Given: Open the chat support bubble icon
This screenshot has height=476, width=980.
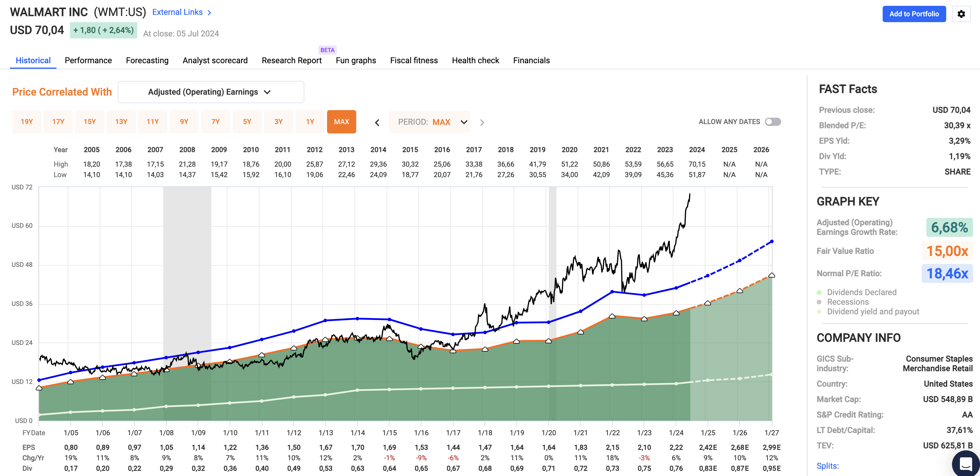Looking at the screenshot, I should coord(965,464).
